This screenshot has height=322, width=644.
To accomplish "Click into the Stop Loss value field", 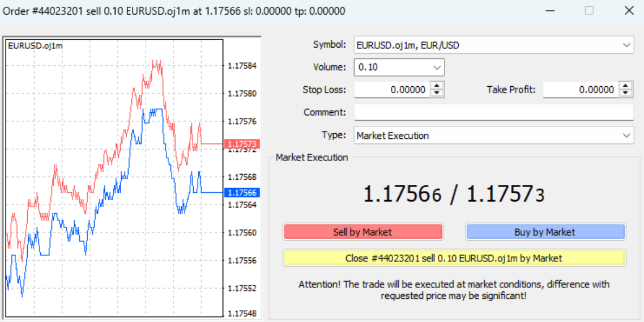I will tap(392, 90).
